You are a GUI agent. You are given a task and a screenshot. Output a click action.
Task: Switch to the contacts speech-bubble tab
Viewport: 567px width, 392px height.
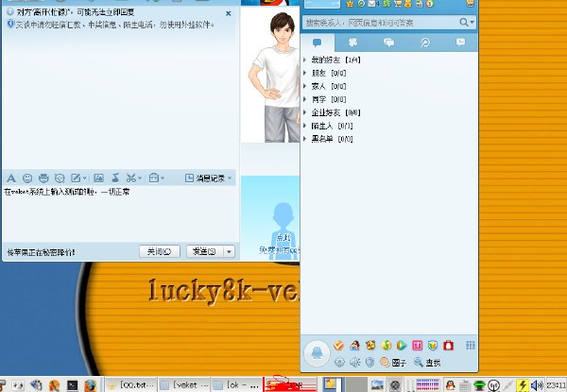coord(318,43)
